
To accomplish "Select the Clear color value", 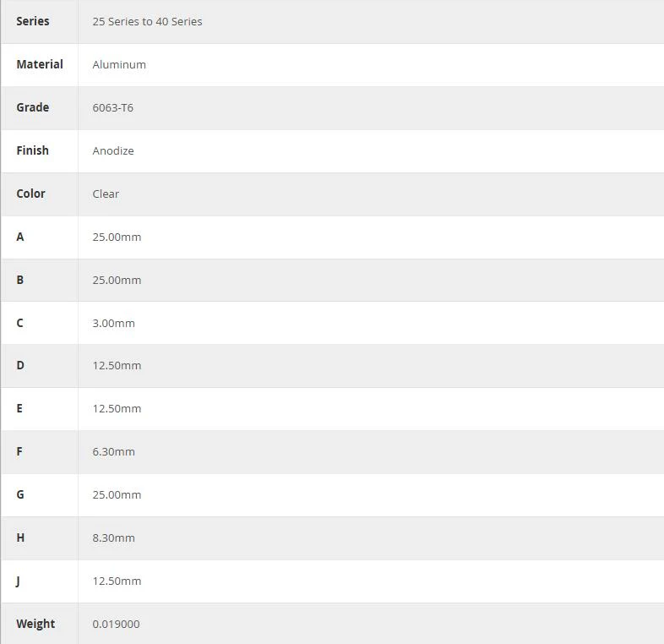I will pyautogui.click(x=106, y=194).
